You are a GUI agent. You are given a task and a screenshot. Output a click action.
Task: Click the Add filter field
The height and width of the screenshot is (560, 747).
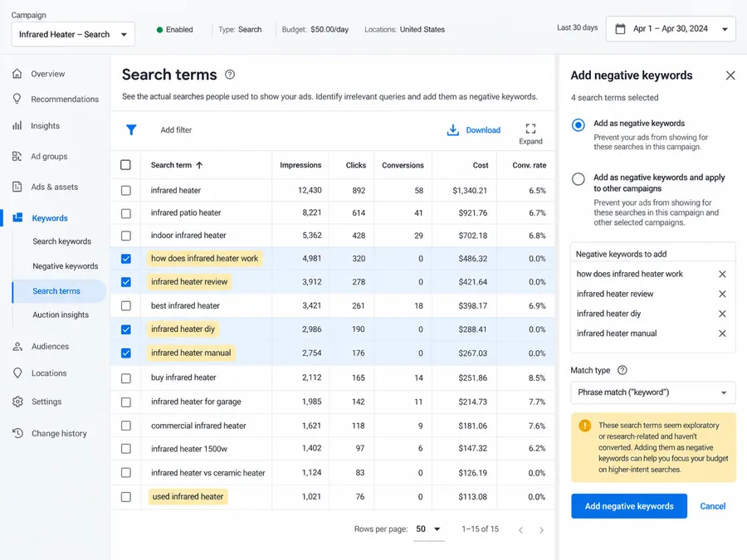tap(176, 130)
